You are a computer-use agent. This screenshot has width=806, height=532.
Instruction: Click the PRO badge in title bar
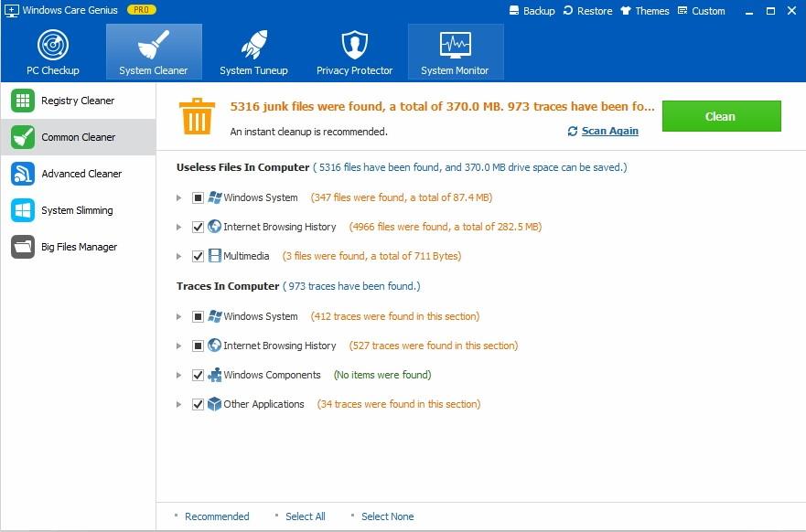[142, 10]
